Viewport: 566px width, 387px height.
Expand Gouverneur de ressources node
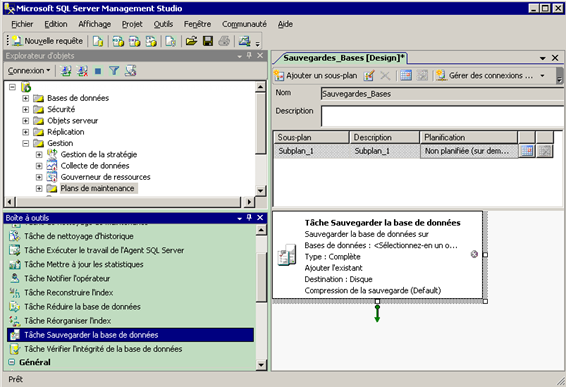point(39,177)
